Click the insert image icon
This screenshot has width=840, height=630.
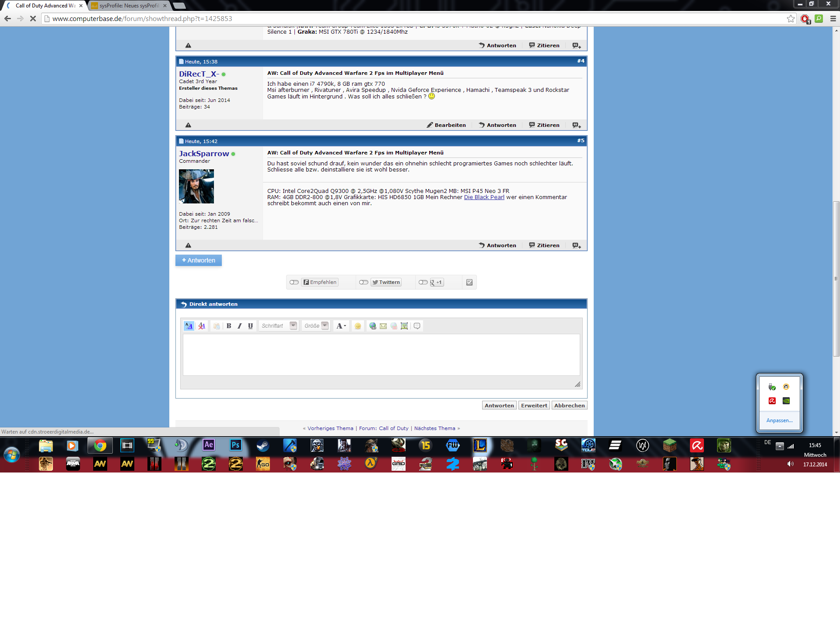pos(404,326)
